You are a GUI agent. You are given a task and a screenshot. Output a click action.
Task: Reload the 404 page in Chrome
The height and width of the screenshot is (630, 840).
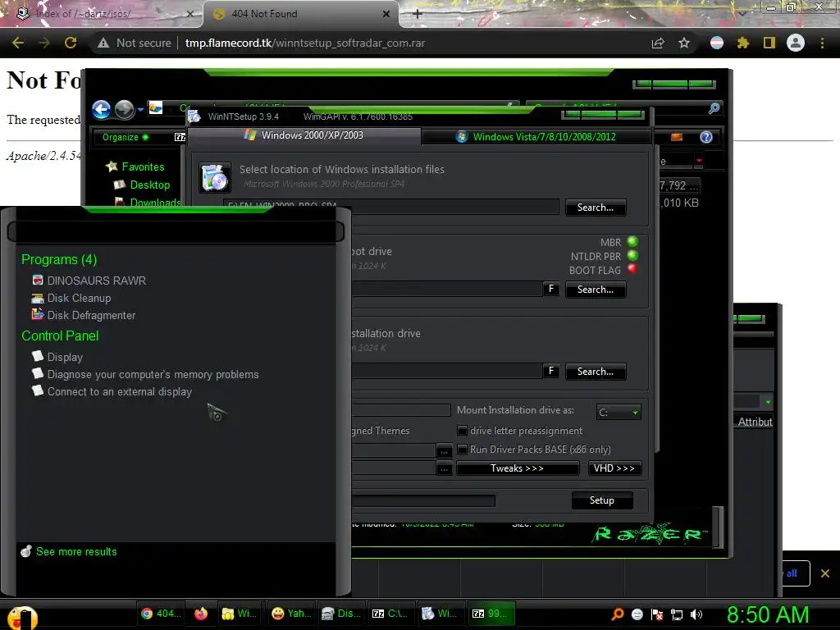point(71,43)
